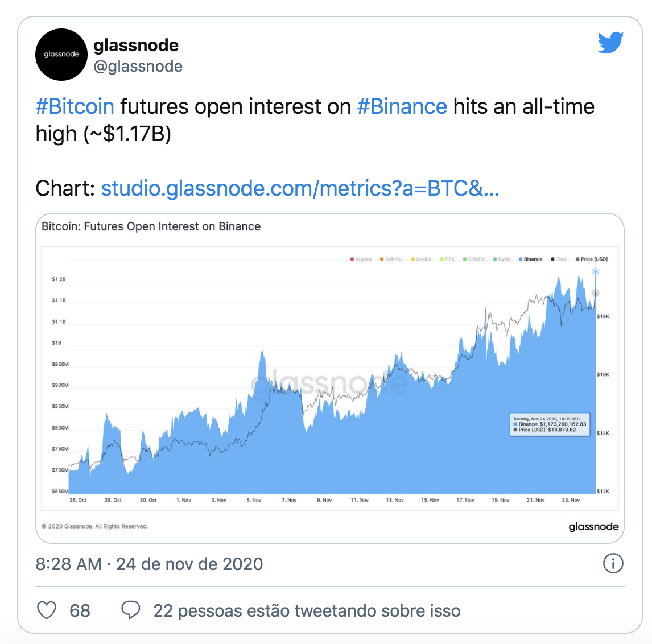Open the tweet info circle icon
The height and width of the screenshot is (644, 652).
[x=613, y=564]
